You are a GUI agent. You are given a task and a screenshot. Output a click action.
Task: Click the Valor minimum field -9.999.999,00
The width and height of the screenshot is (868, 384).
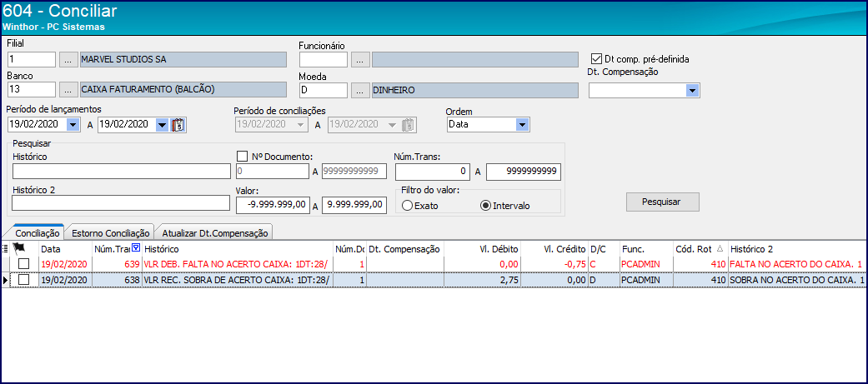coord(273,205)
